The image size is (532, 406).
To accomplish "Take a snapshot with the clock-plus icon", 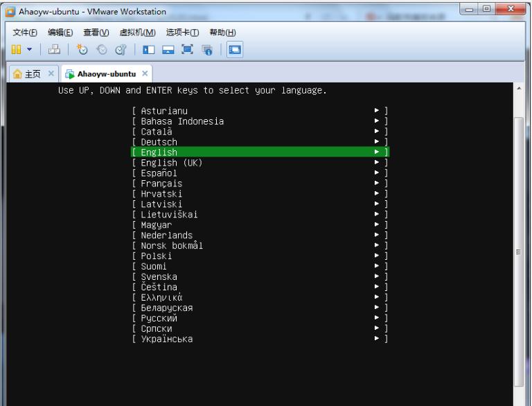I will tap(82, 49).
